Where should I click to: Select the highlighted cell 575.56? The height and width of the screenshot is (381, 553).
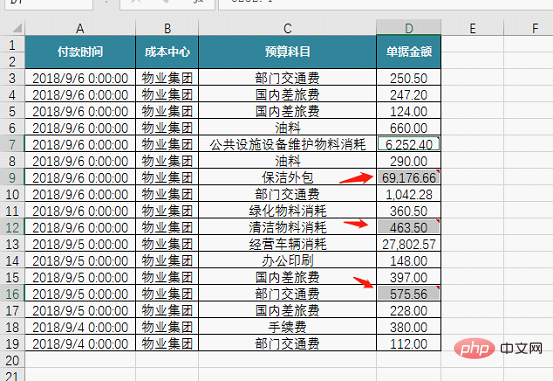click(409, 294)
